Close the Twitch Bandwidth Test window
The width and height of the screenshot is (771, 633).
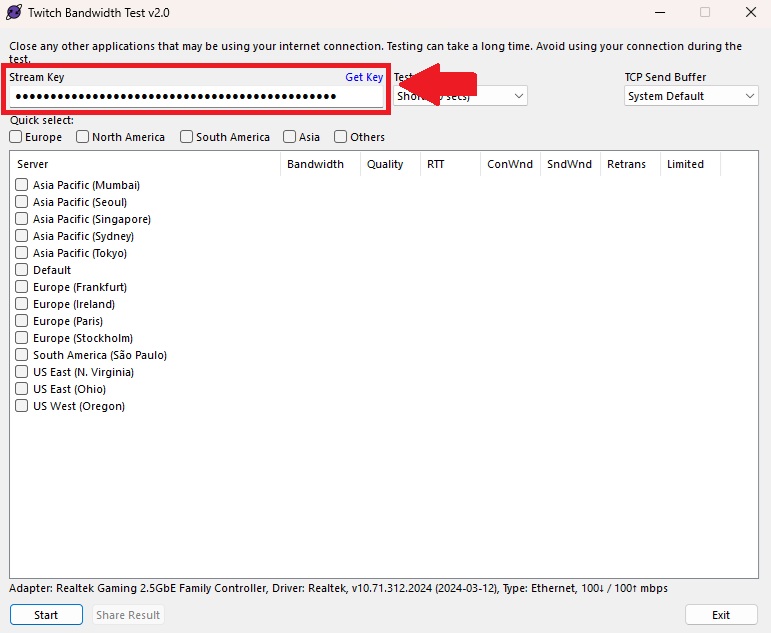(751, 12)
